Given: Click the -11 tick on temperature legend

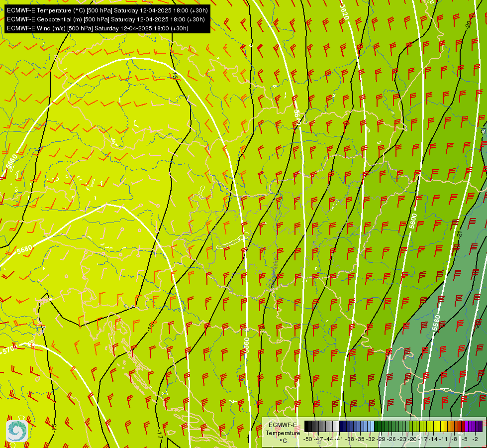Looking at the screenshot, I should [x=444, y=439].
